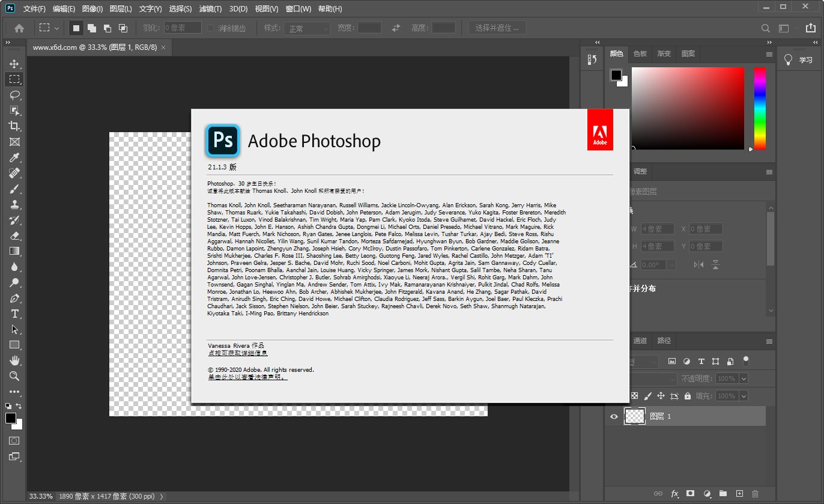824x504 pixels.
Task: Select the Zoom tool
Action: [14, 375]
